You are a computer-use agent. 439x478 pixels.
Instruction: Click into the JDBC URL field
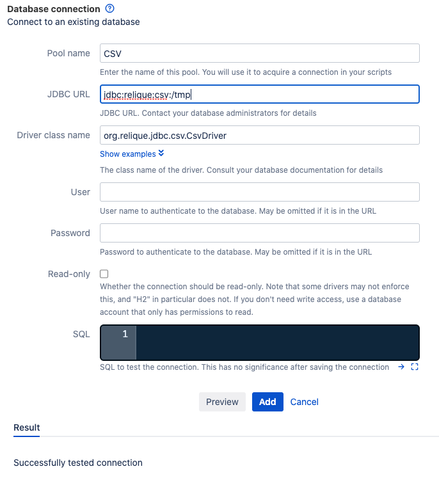(259, 94)
